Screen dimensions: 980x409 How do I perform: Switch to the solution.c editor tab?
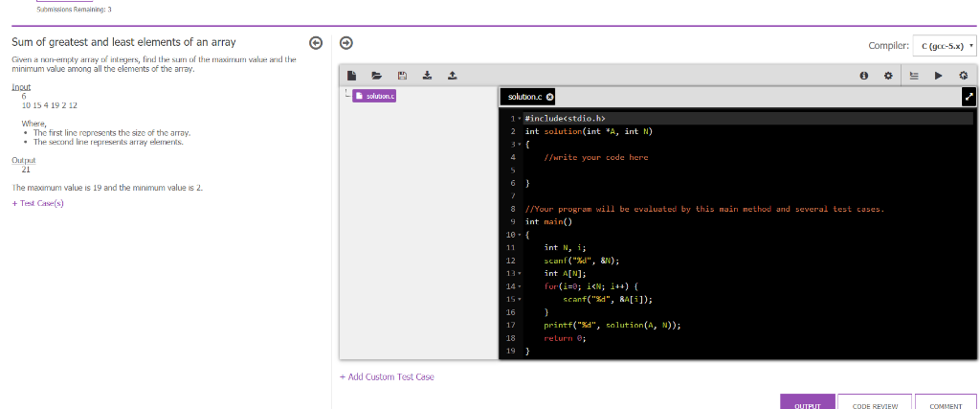coord(524,97)
